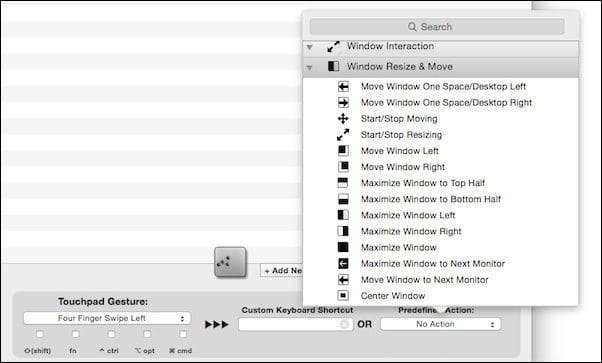Click the Center Window icon
This screenshot has width=602, height=363.
pos(343,295)
